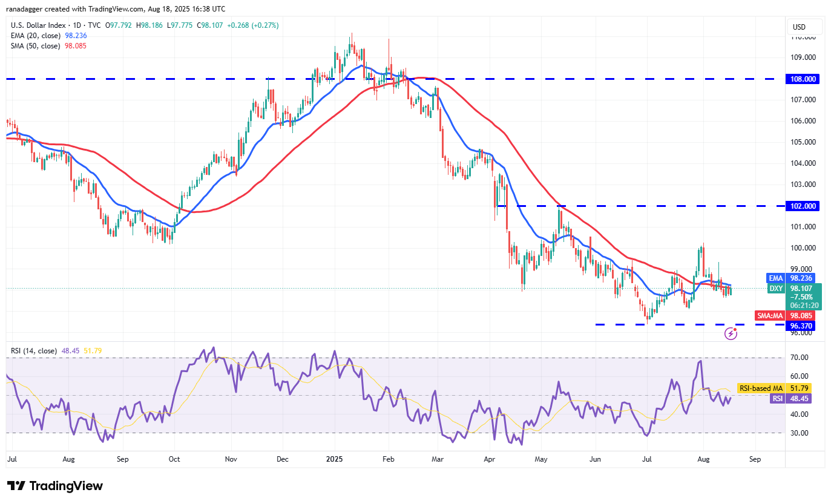Click the blue EMA price axis tag

(x=776, y=278)
